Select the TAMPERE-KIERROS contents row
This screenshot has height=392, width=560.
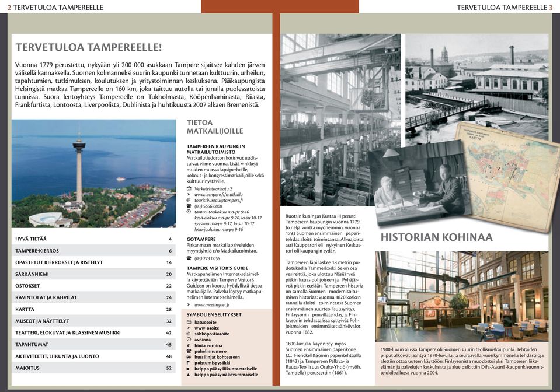(x=93, y=251)
